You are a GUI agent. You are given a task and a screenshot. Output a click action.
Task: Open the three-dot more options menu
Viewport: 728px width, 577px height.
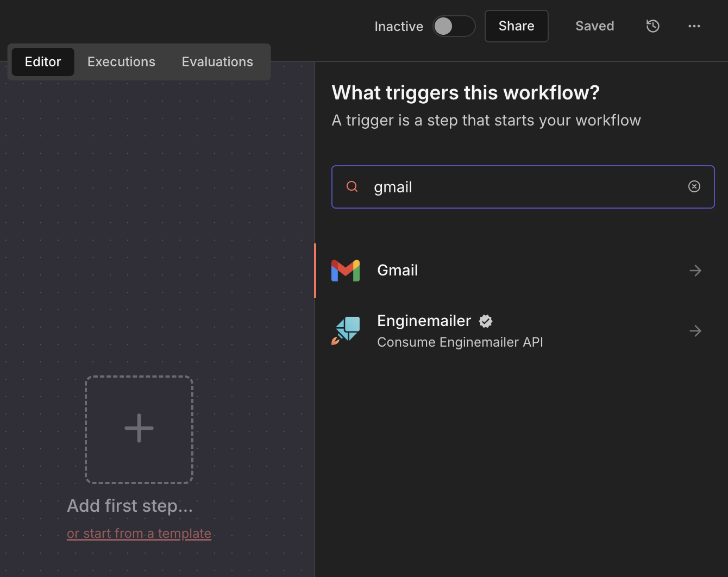point(694,26)
